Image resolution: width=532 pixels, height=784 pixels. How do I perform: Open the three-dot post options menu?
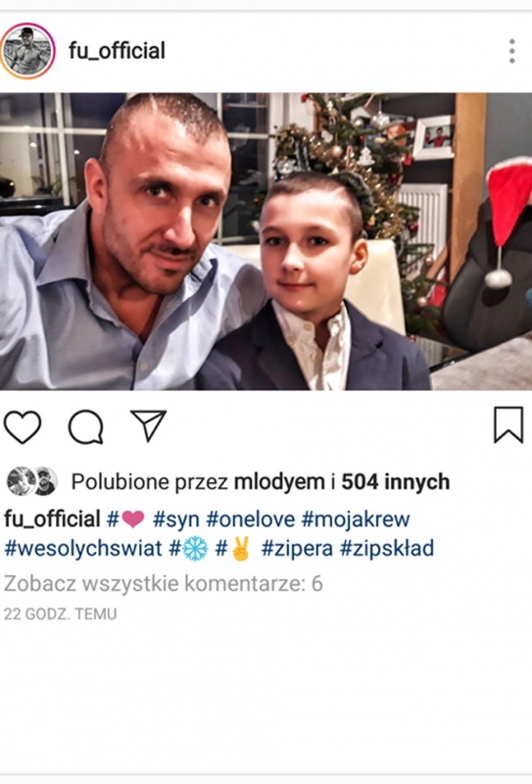(x=512, y=51)
